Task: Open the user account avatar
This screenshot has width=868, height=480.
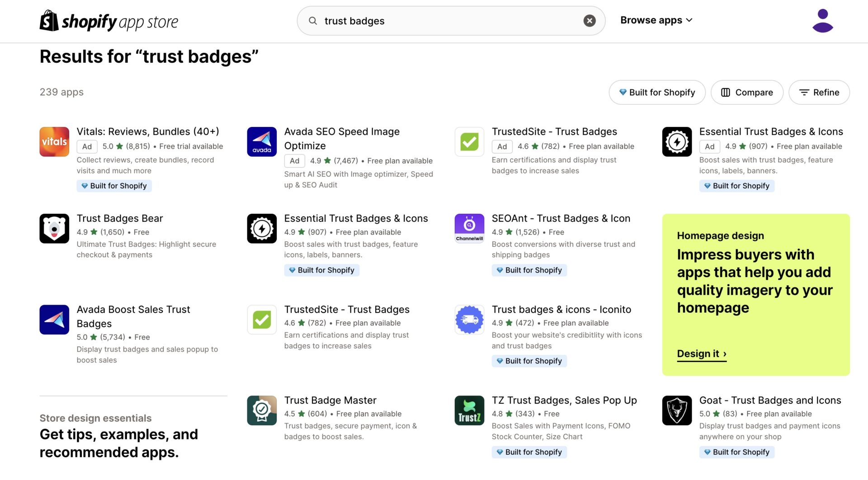Action: point(823,21)
